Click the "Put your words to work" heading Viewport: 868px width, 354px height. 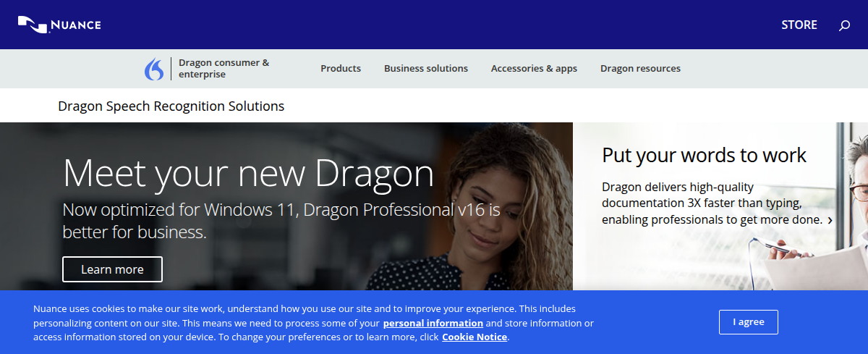tap(704, 155)
